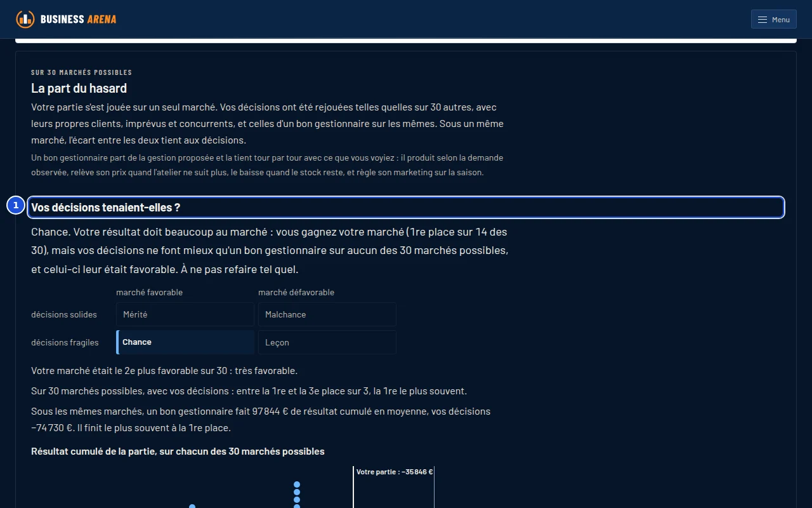The image size is (812, 508).
Task: Click the highlighted "Chance" matrix cell
Action: click(x=185, y=342)
